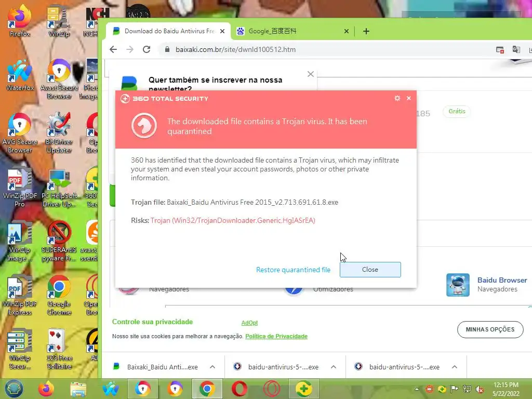Open the Firefox desktop shortcut
The image size is (532, 399).
pyautogui.click(x=20, y=21)
